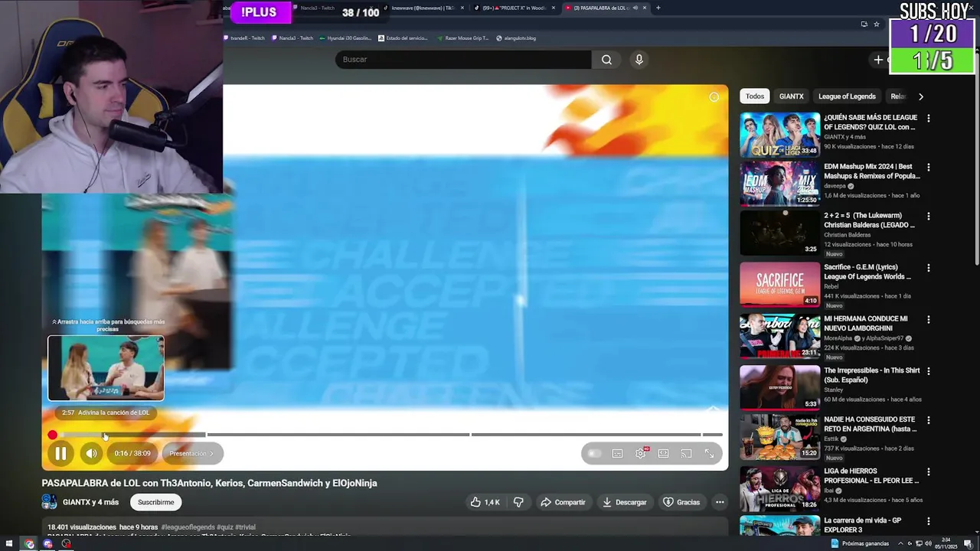Open Chrome from the taskbar
The width and height of the screenshot is (980, 551).
29,544
